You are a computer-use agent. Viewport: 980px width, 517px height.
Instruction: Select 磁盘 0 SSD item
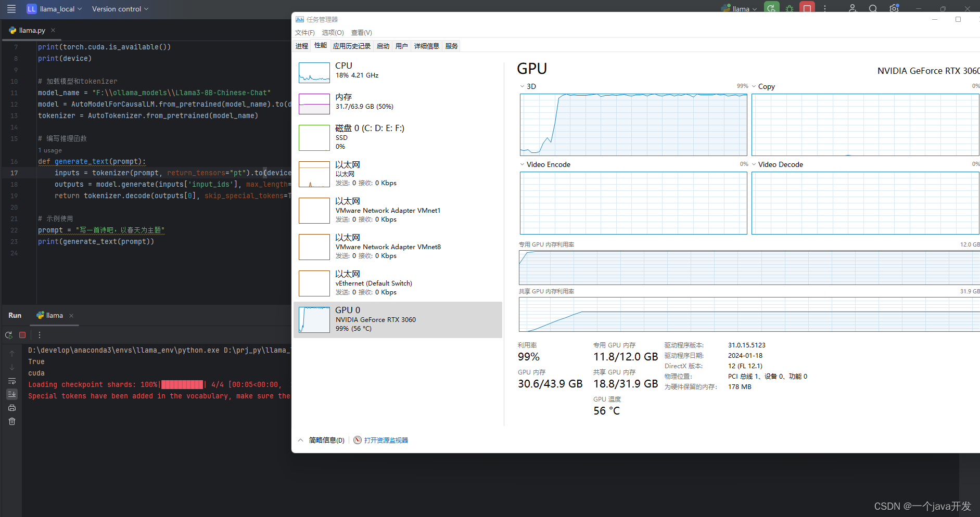coord(398,137)
